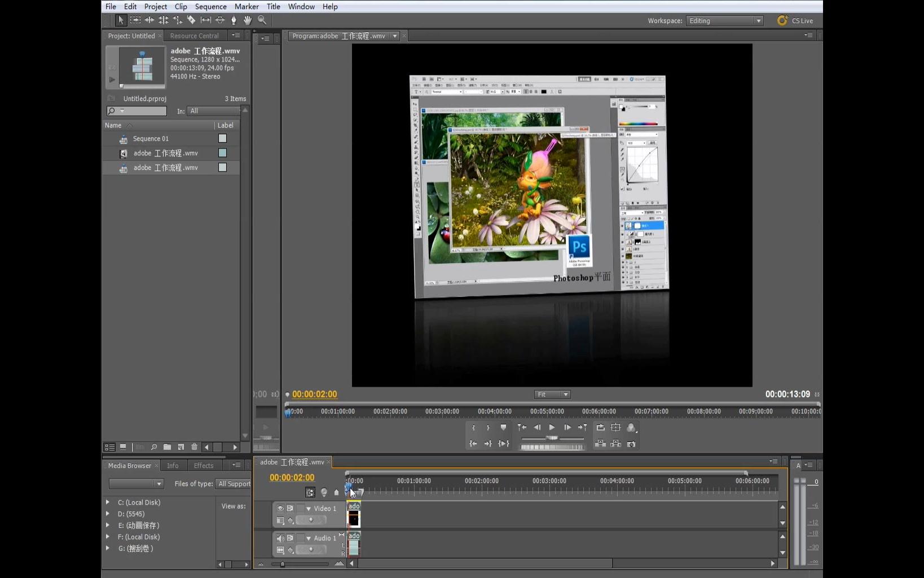Go to In point in Program monitor
The image size is (924, 578).
pos(473,444)
